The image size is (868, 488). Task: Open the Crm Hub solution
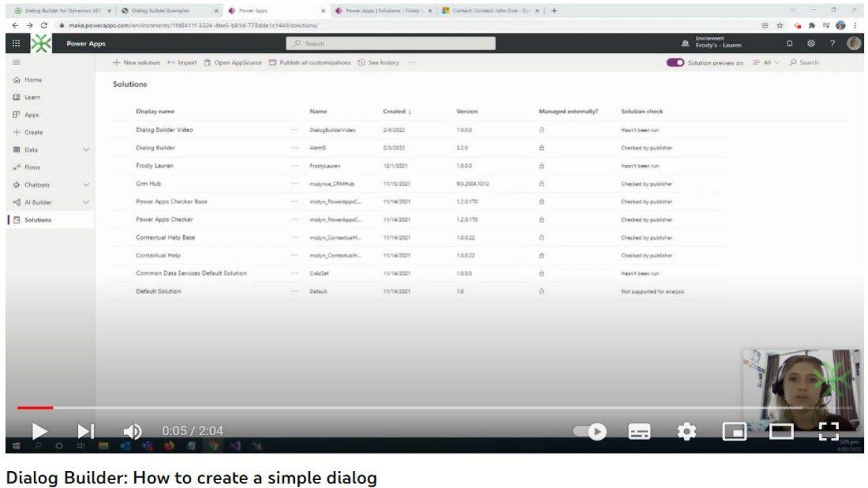[149, 184]
